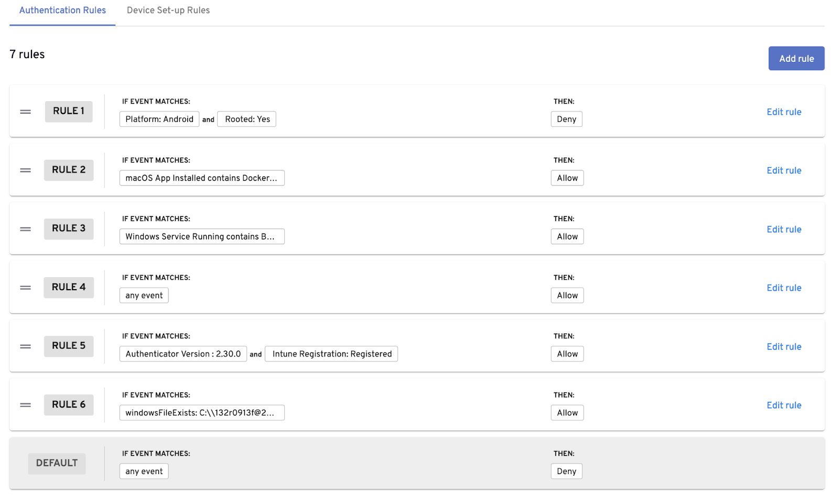Viewport: 839px width, 504px height.
Task: Open Edit rule for Rule 1
Action: click(783, 112)
